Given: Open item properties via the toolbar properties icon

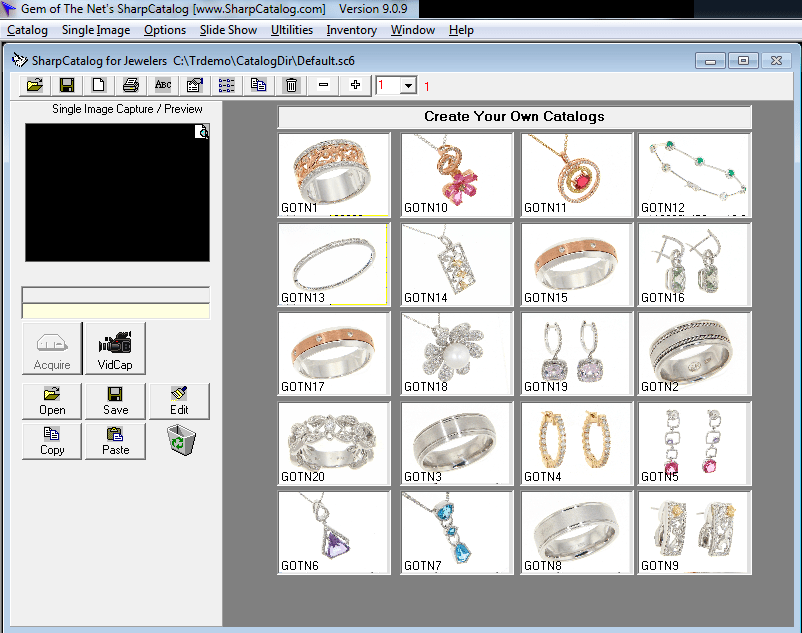Looking at the screenshot, I should [x=195, y=85].
